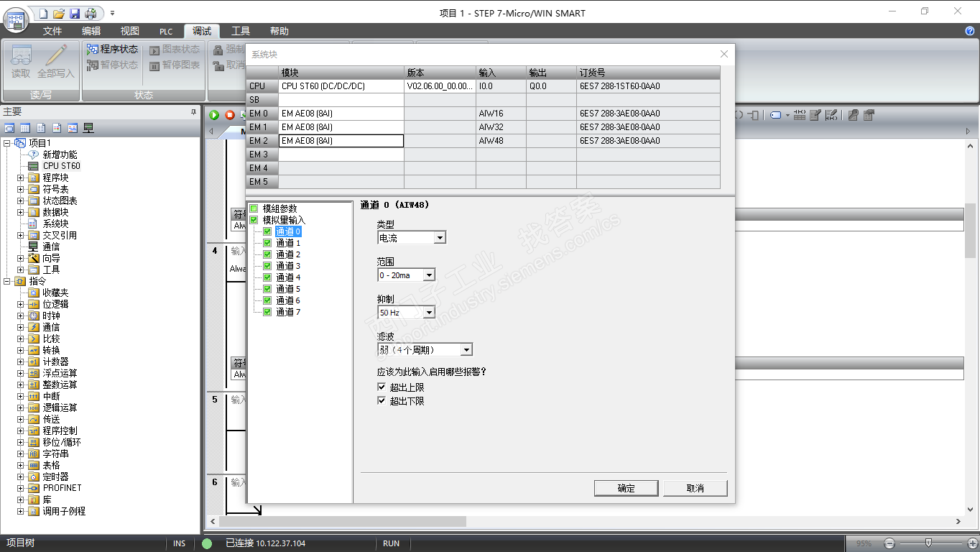
Task: Toggle the 通道 7 checkbox
Action: click(267, 312)
